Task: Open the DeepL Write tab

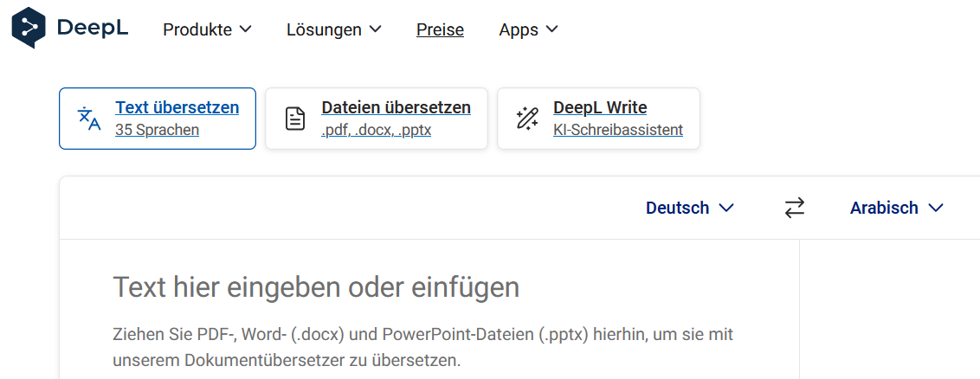Action: tap(598, 119)
